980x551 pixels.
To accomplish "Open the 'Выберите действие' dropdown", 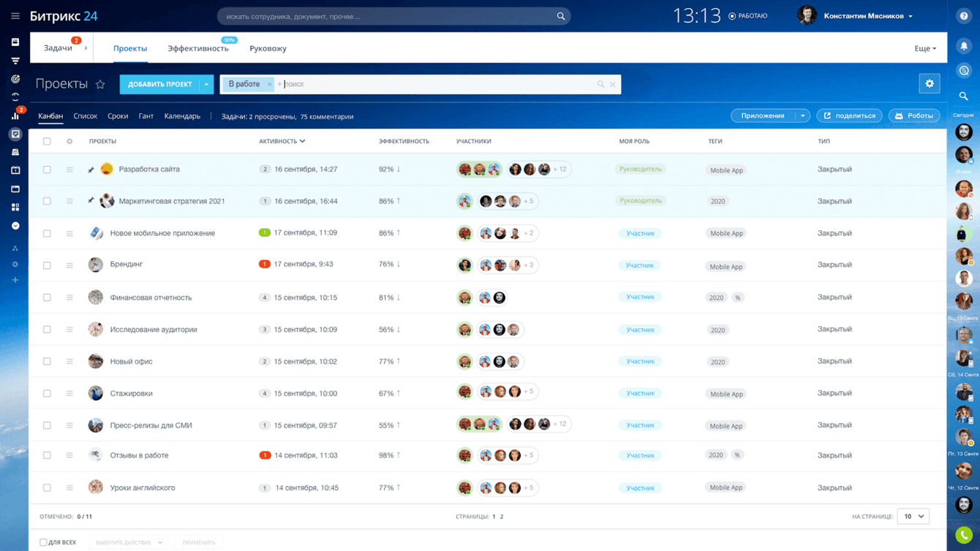I will click(x=129, y=542).
